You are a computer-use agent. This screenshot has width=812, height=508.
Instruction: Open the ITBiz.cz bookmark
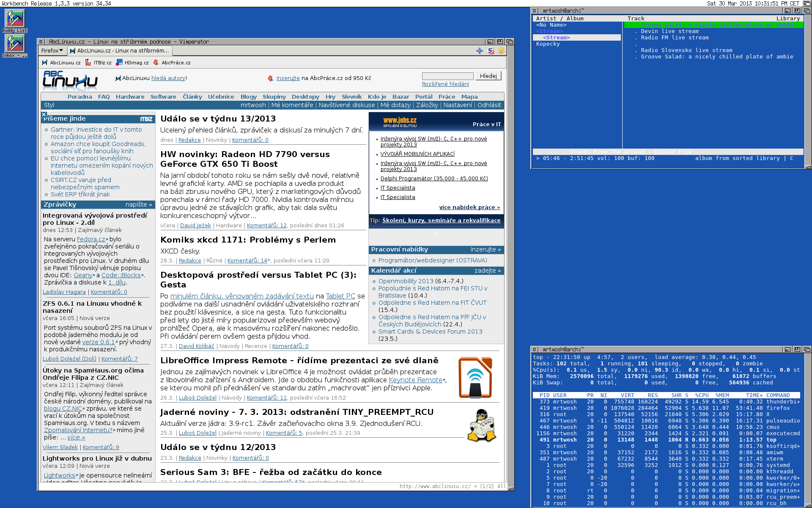pyautogui.click(x=99, y=63)
